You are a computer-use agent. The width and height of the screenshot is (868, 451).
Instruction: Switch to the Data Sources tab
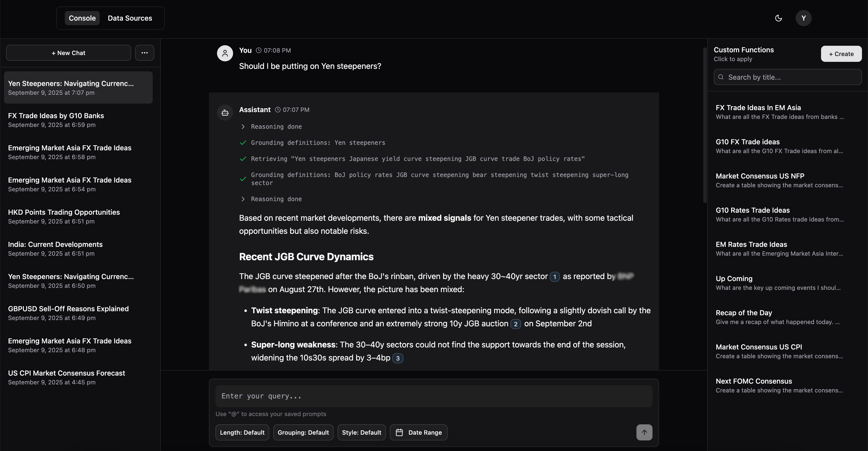tap(130, 18)
